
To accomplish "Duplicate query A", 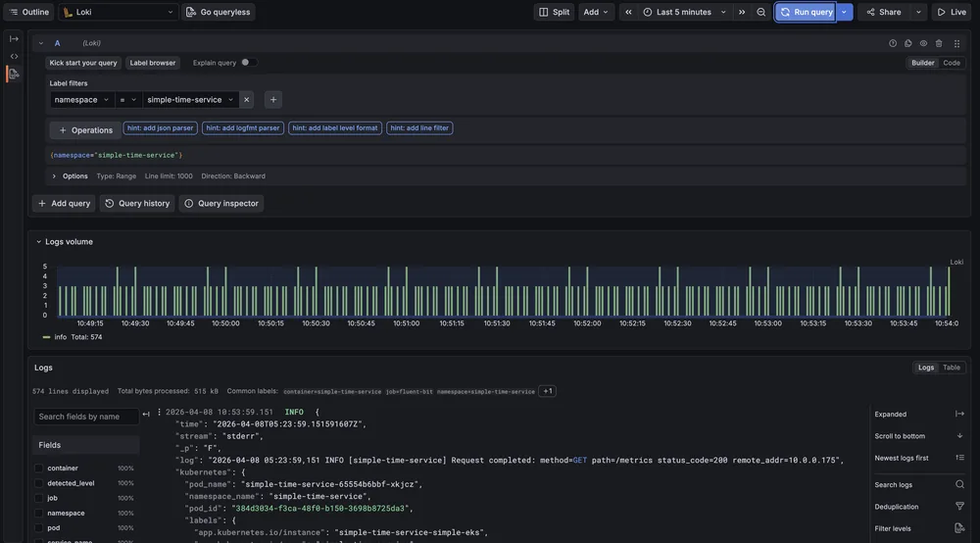I will click(908, 43).
